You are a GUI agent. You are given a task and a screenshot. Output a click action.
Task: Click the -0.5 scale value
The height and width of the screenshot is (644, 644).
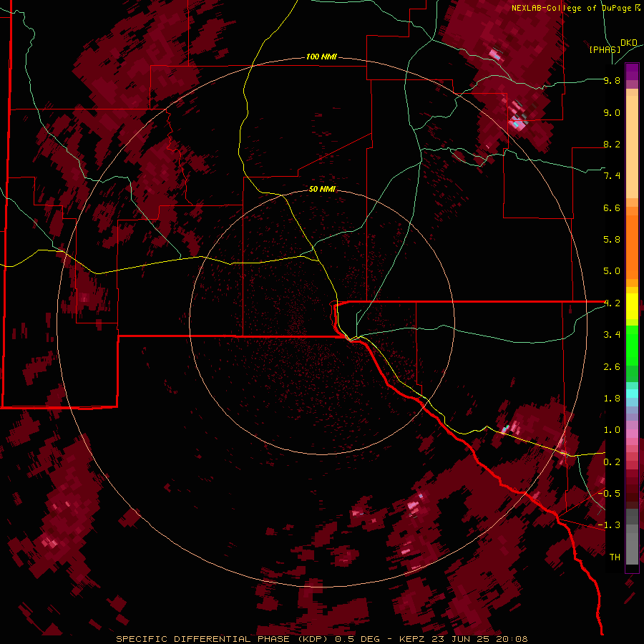609,493
